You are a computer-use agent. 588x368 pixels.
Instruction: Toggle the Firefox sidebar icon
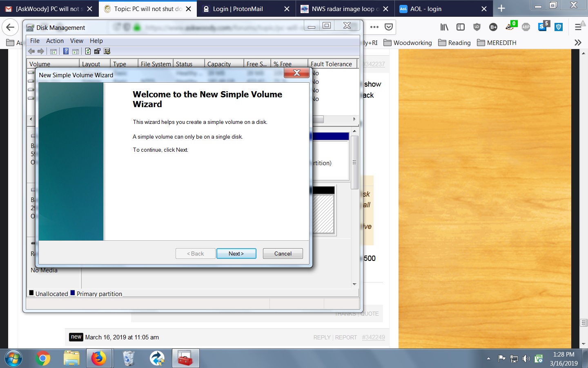pos(461,27)
